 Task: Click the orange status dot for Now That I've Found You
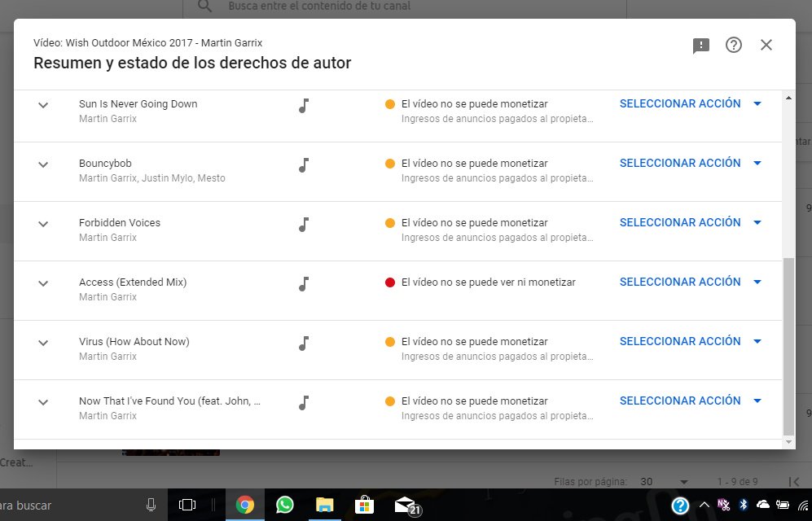[390, 401]
